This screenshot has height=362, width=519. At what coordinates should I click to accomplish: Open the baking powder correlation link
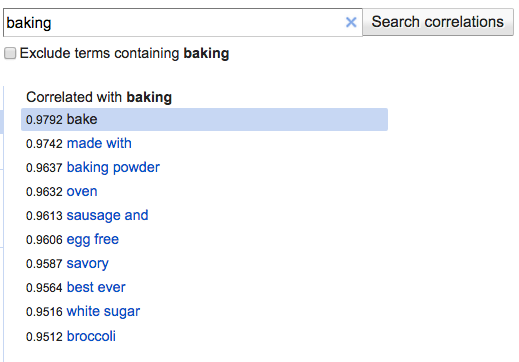point(113,167)
